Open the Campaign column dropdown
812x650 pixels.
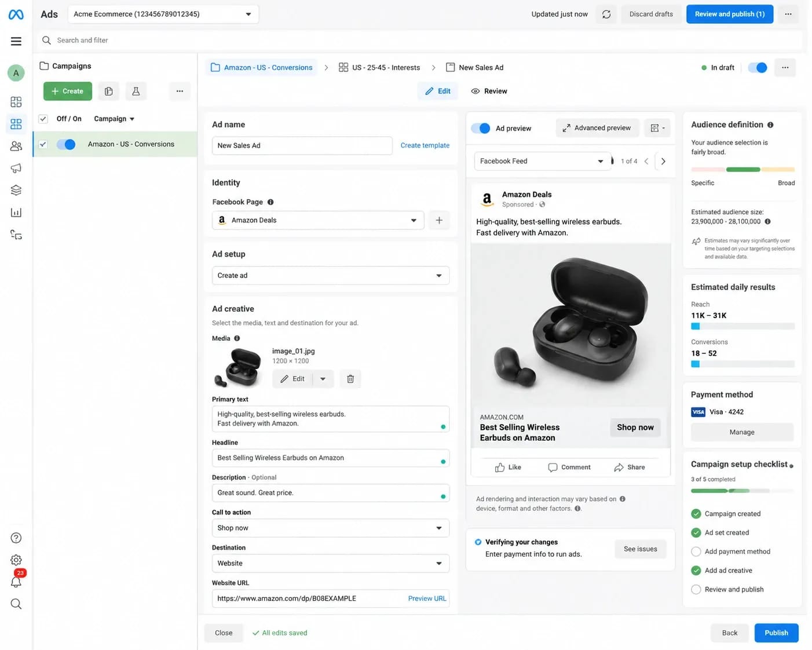click(x=114, y=119)
